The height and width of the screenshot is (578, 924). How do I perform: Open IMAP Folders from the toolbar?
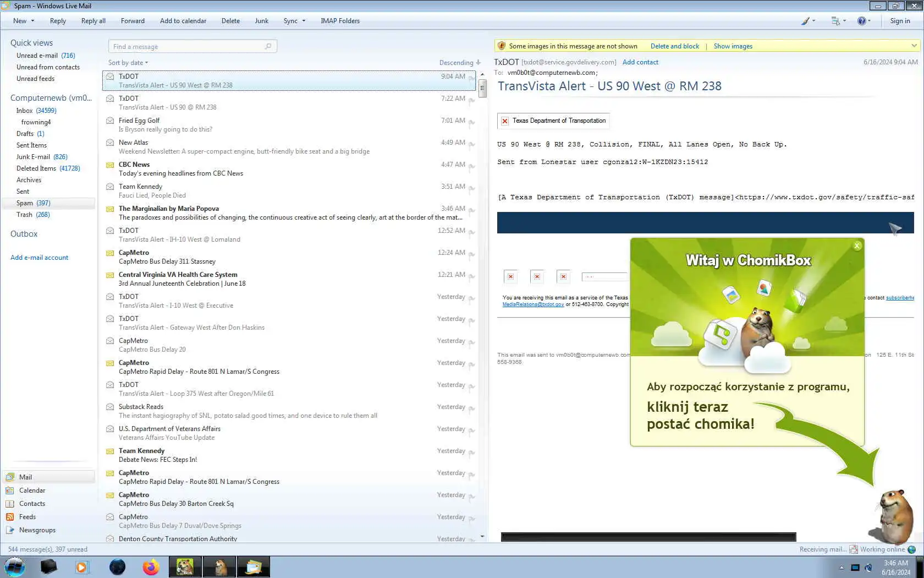340,21
